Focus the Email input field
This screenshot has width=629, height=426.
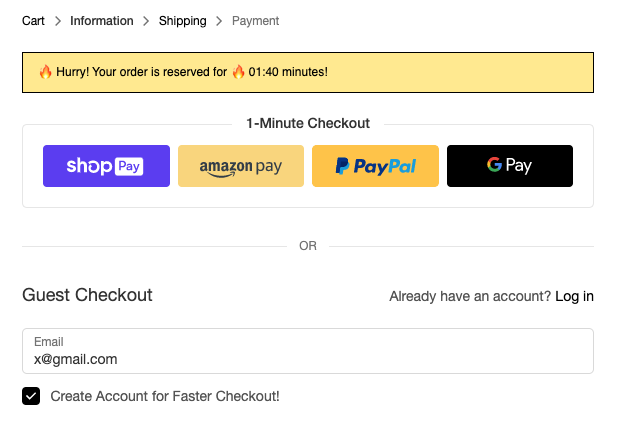308,351
